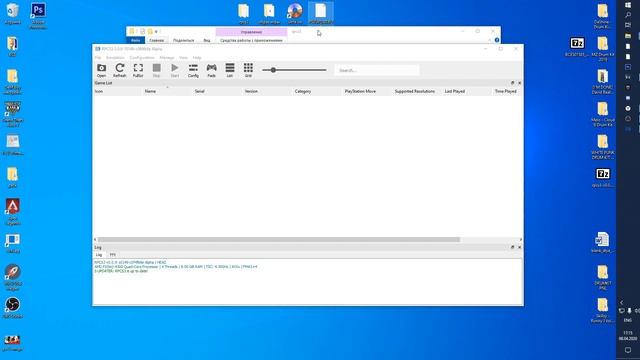The image size is (640, 360).
Task: Select the WHITE PUNK DRUM KIT folder
Action: pyautogui.click(x=602, y=147)
